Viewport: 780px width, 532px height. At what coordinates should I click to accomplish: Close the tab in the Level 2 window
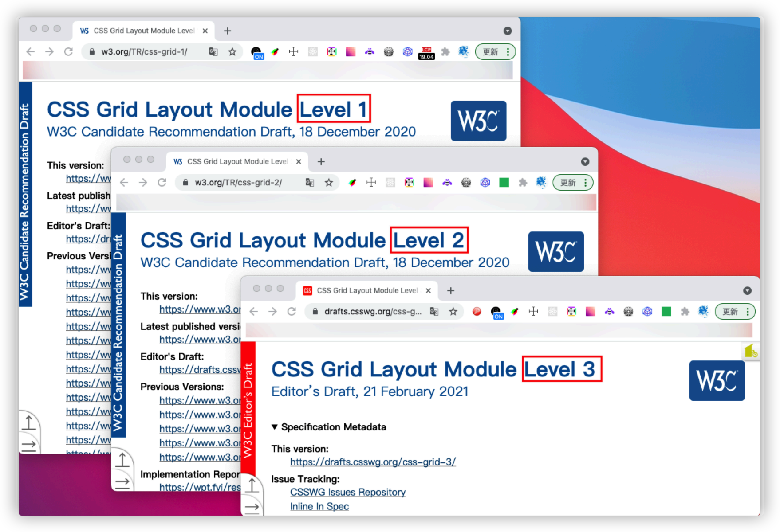click(299, 161)
